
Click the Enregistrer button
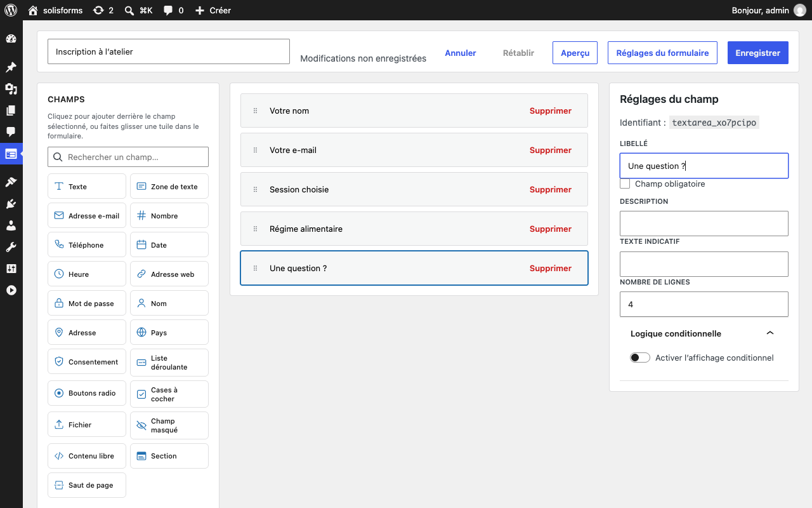[758, 53]
